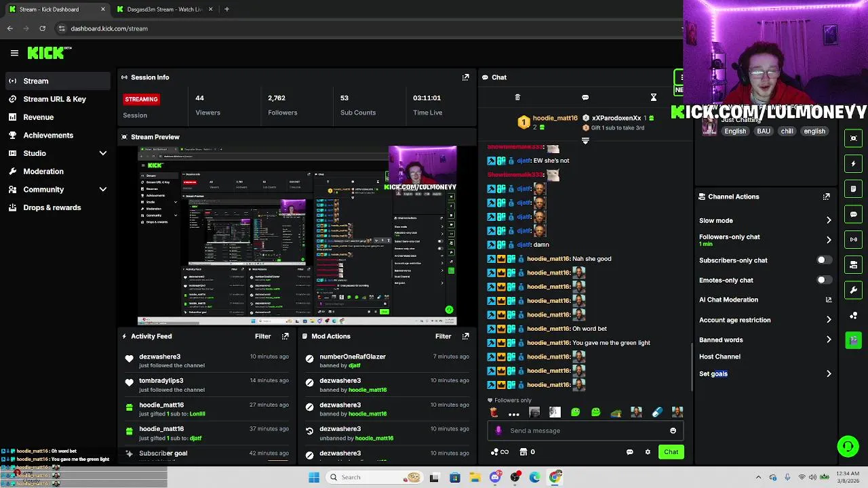868x488 pixels.
Task: Click the hourglass icon in chat header
Action: pos(654,98)
